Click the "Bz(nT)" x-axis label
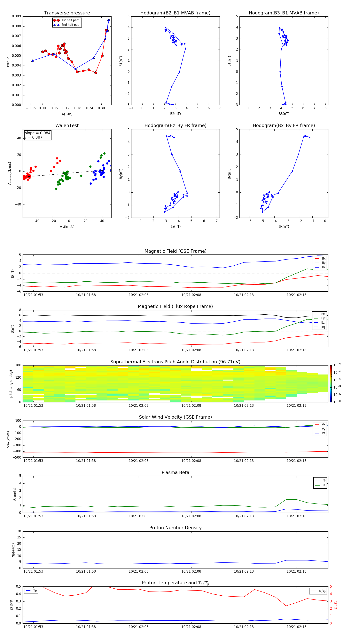 click(175, 227)
